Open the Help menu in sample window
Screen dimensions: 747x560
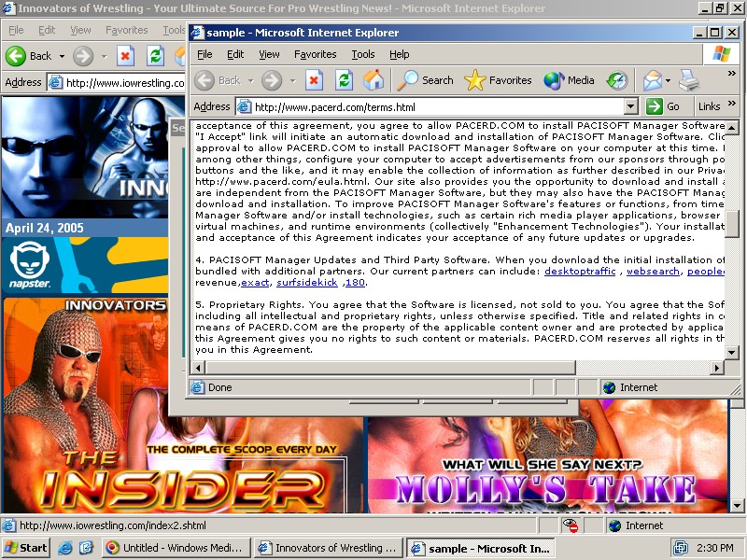(x=400, y=54)
